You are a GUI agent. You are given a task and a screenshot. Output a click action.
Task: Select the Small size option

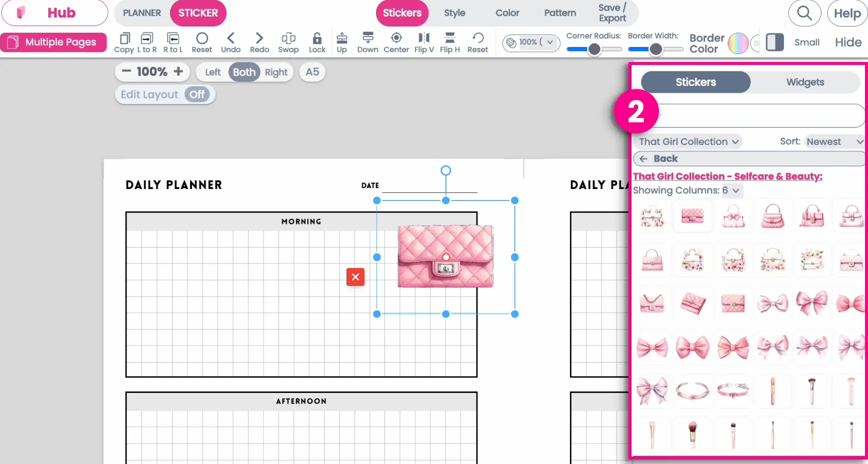pyautogui.click(x=806, y=42)
